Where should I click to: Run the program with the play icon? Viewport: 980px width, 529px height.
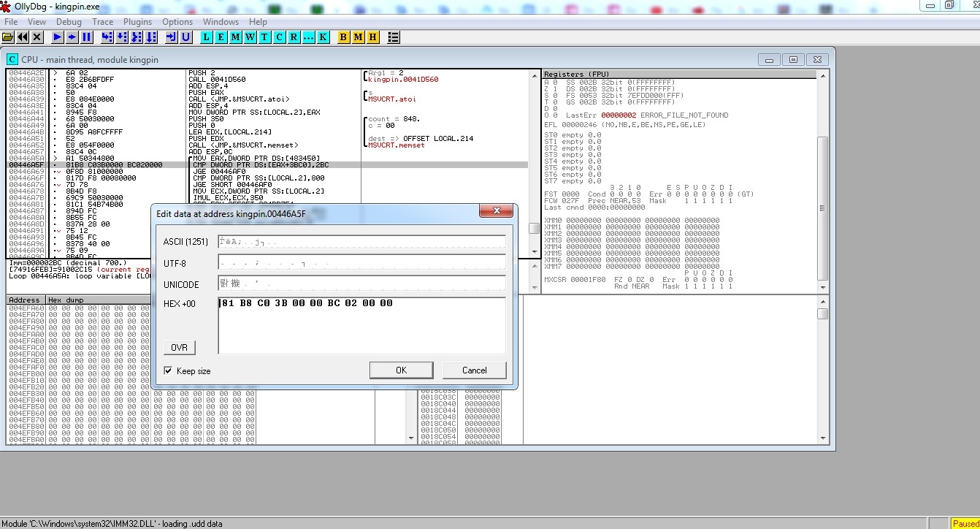tap(58, 37)
